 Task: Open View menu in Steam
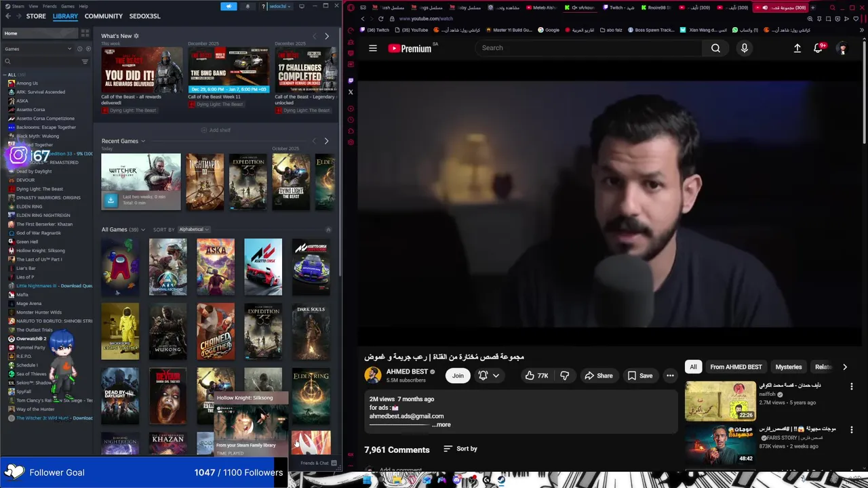tap(33, 6)
